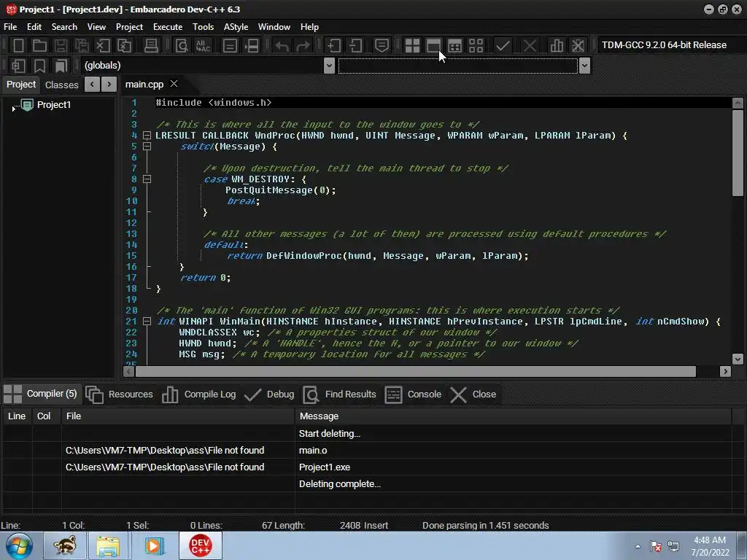The width and height of the screenshot is (747, 560).
Task: Collapse the WinMain function fold at line 21
Action: tap(147, 322)
